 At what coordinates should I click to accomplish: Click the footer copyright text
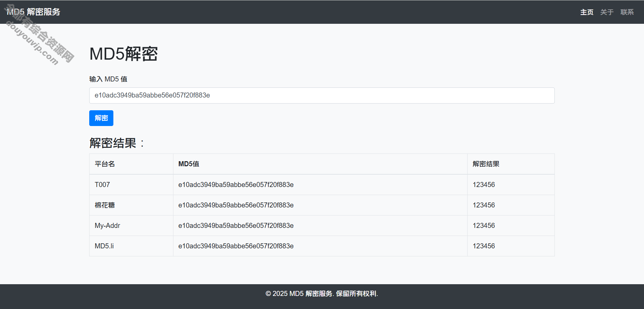[x=322, y=294]
